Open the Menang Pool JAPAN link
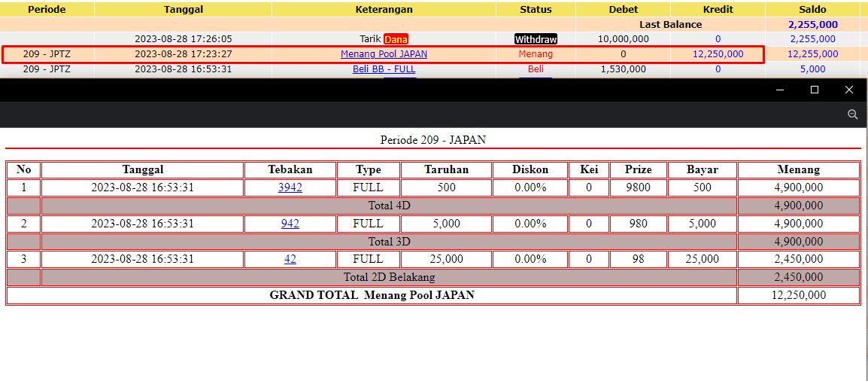The height and width of the screenshot is (381, 868). 384,54
